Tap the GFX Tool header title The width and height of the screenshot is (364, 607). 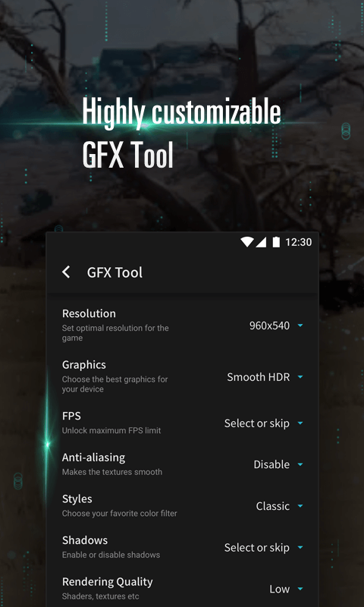115,272
